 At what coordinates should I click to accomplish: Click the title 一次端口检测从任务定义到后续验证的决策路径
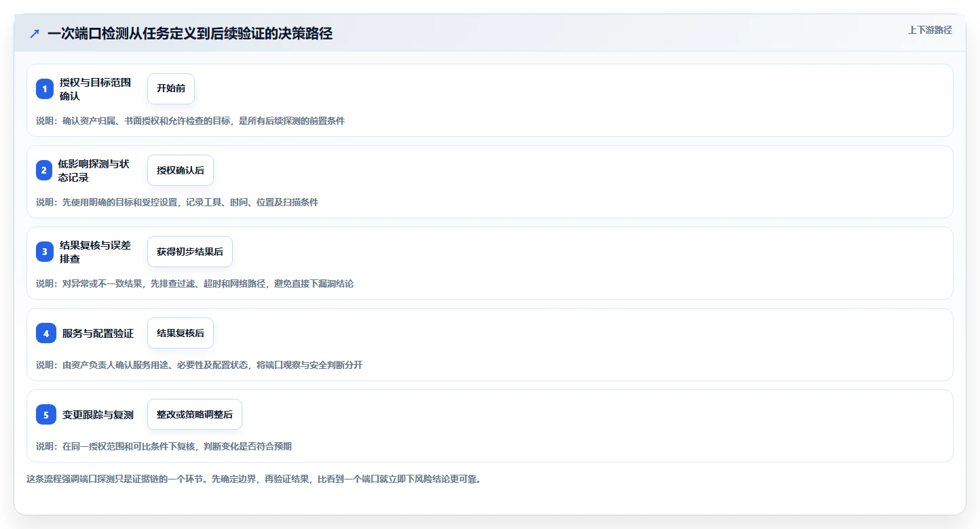pos(190,33)
